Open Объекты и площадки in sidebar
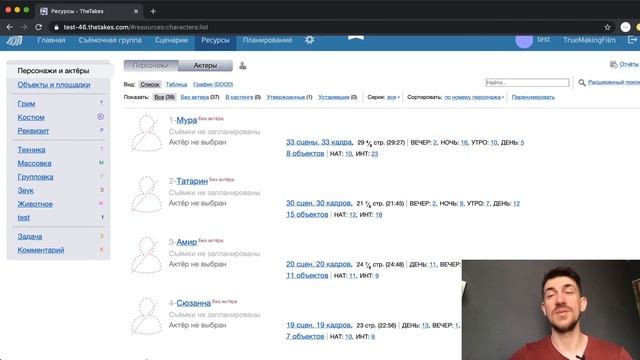 coord(54,84)
